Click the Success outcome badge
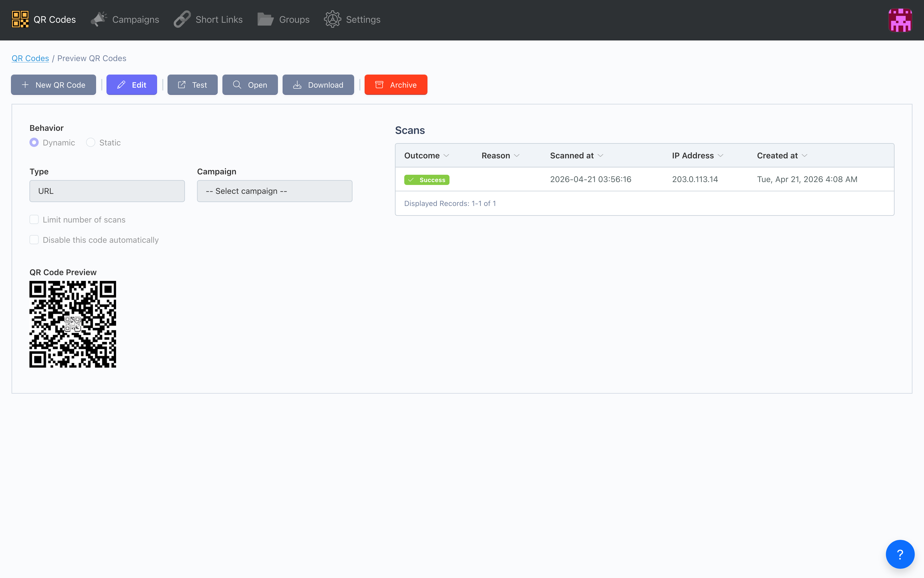 (427, 180)
